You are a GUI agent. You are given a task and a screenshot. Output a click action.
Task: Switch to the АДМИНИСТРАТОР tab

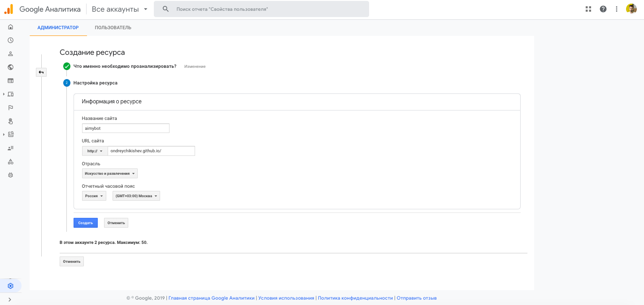pos(58,28)
